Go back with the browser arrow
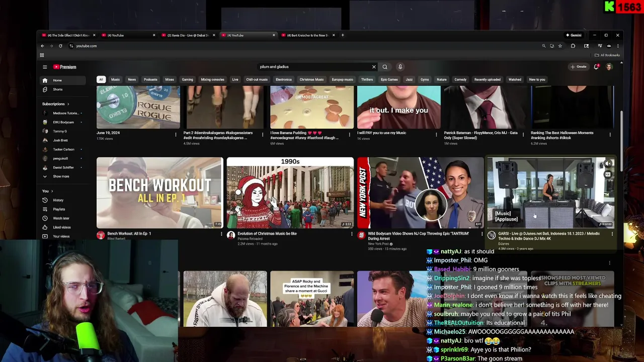 click(x=42, y=46)
